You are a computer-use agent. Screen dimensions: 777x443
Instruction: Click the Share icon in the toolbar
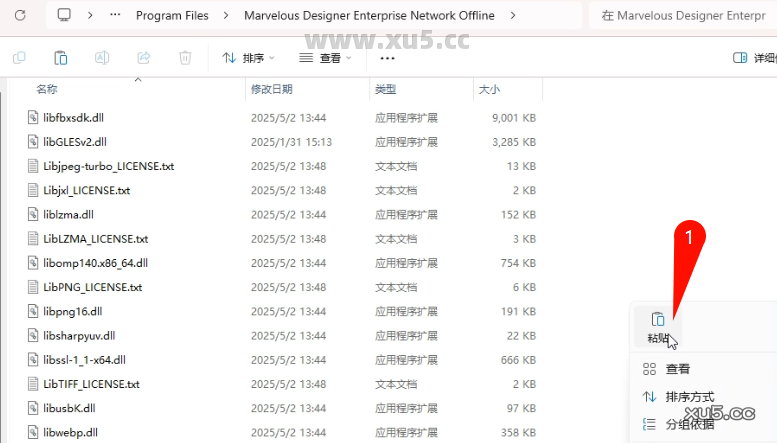click(x=143, y=58)
